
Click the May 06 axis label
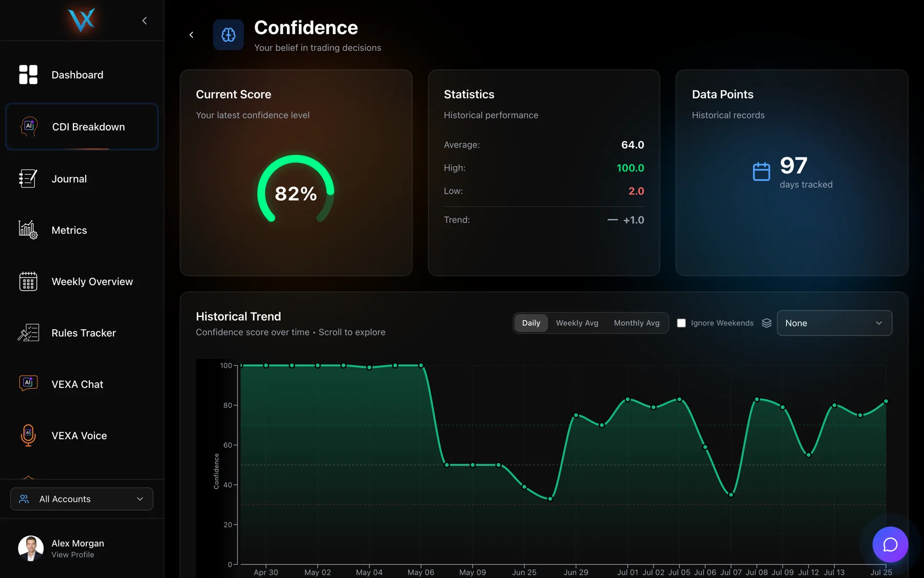pyautogui.click(x=421, y=572)
